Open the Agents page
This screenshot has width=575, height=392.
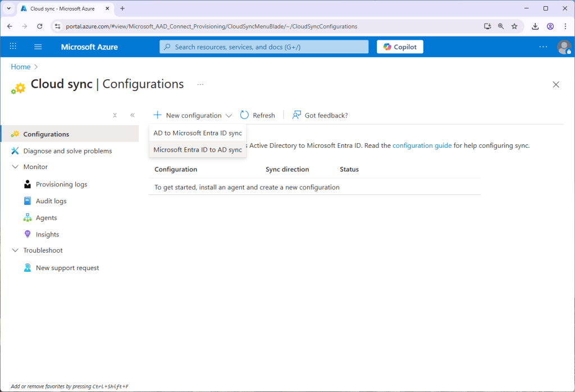[x=46, y=218]
